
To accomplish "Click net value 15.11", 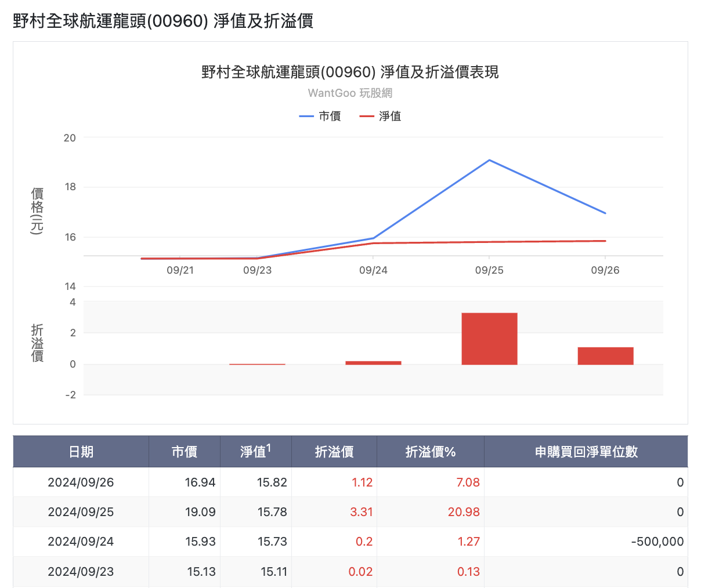I will 273,572.
